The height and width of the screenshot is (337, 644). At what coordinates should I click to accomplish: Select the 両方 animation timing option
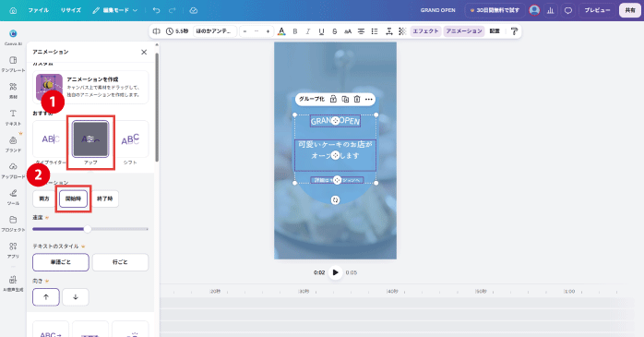click(x=44, y=199)
